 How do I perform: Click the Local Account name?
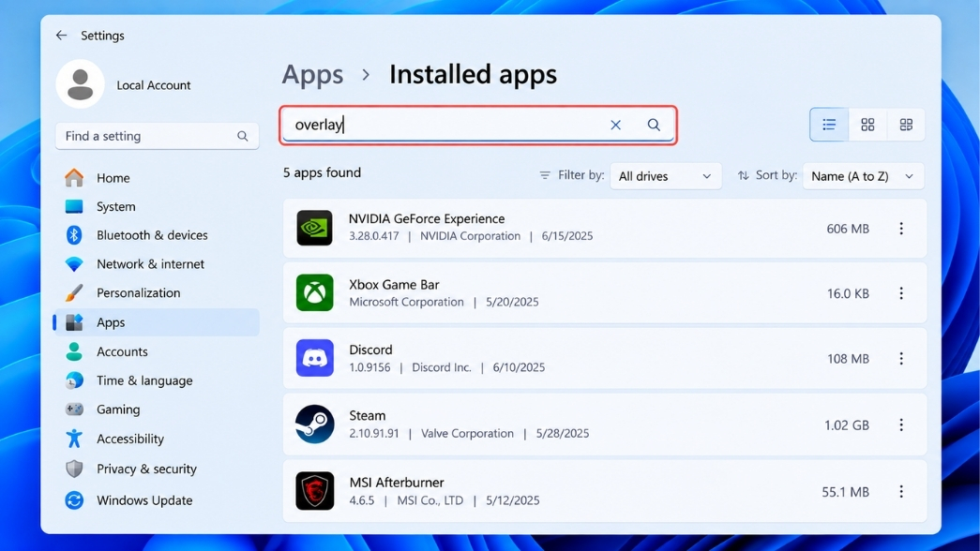(153, 85)
